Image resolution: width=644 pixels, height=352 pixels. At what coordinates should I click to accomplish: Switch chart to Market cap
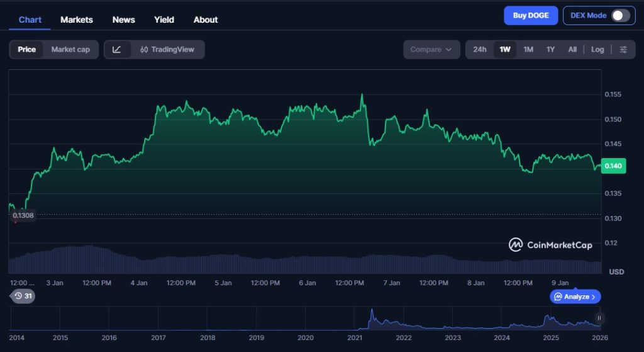click(x=70, y=49)
